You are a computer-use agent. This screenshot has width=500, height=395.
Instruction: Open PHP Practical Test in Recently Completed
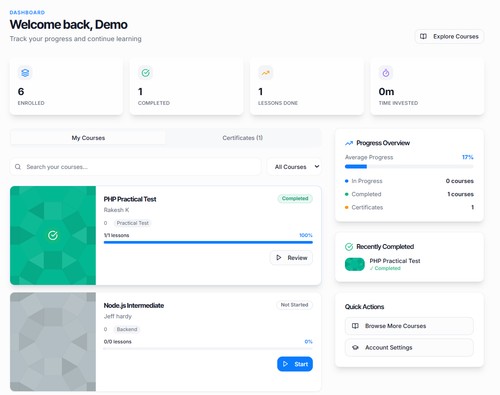pos(395,261)
